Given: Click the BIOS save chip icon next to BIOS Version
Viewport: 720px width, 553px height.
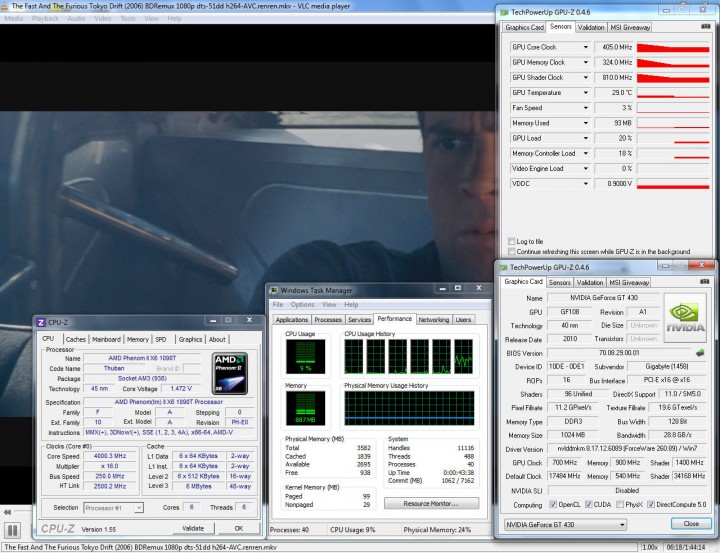Looking at the screenshot, I should 700,353.
